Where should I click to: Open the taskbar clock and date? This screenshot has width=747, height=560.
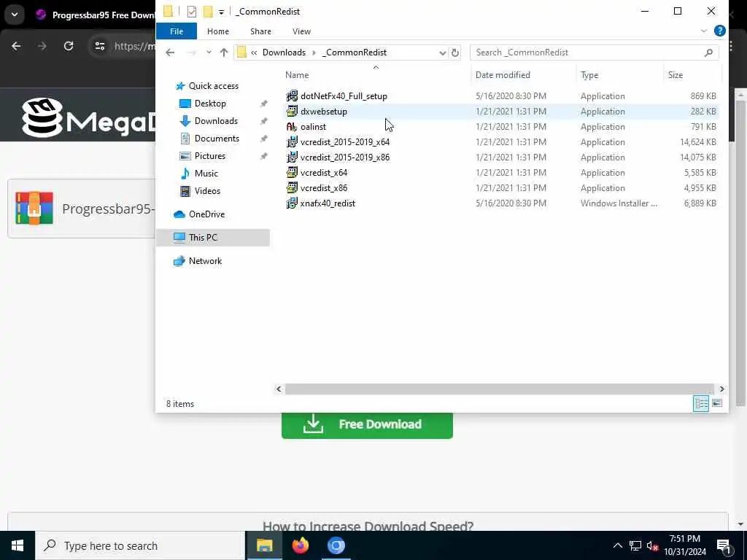[684, 545]
